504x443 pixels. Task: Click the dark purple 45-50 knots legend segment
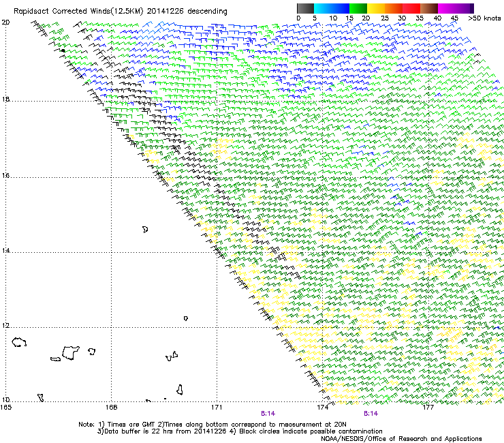pyautogui.click(x=464, y=8)
